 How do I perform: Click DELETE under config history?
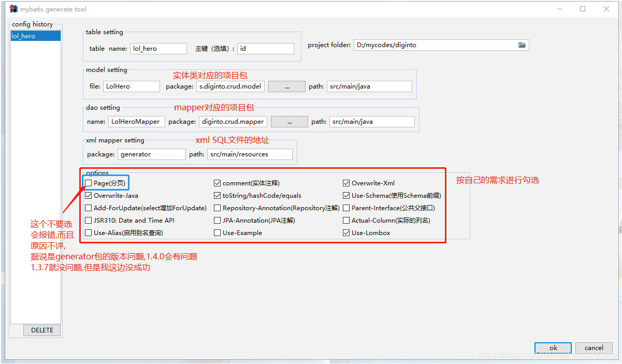point(42,330)
